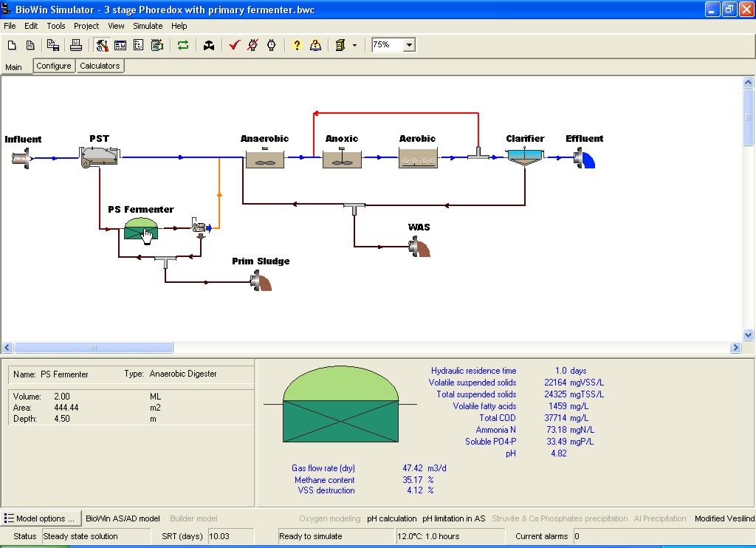Click the black binoculars toolbar icon
This screenshot has width=756, height=548.
(209, 45)
